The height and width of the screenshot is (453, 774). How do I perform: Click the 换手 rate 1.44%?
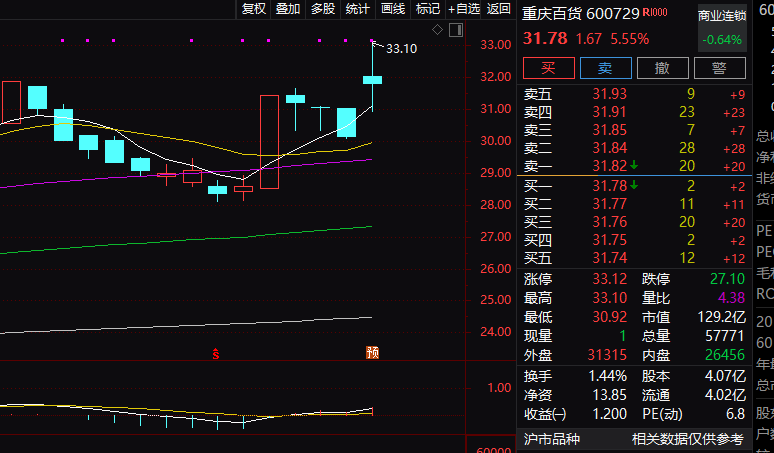click(x=607, y=376)
